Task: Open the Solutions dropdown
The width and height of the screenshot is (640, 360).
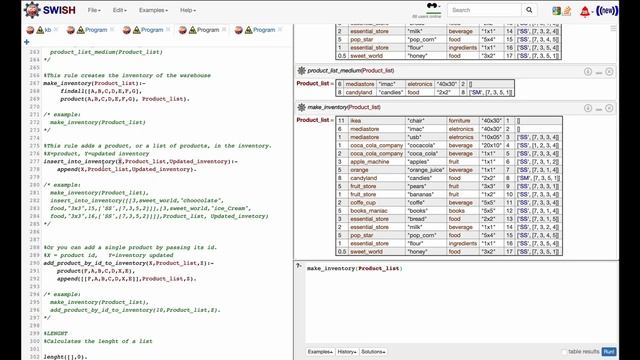Action: (x=373, y=352)
